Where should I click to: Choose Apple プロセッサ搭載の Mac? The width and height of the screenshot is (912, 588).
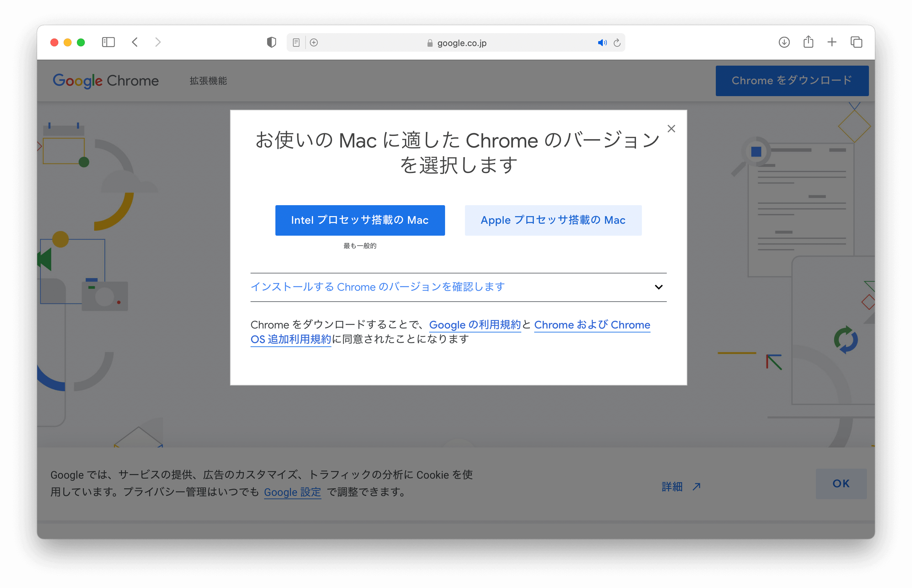553,220
